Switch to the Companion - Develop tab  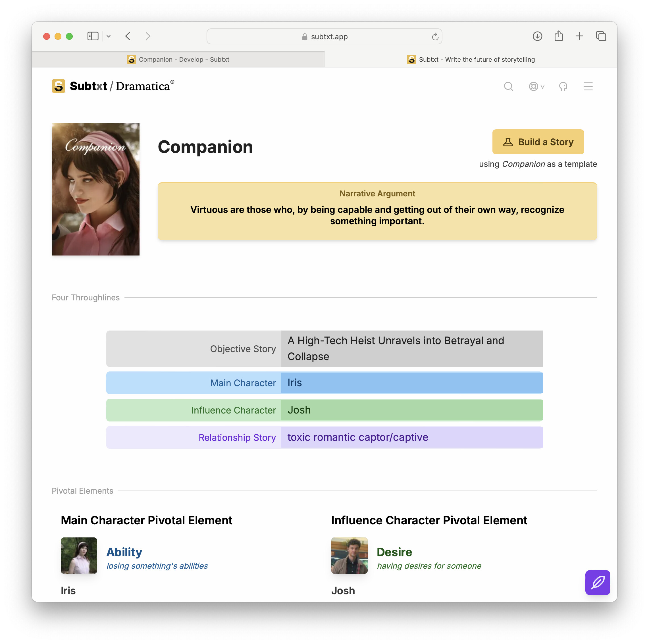[x=178, y=59]
